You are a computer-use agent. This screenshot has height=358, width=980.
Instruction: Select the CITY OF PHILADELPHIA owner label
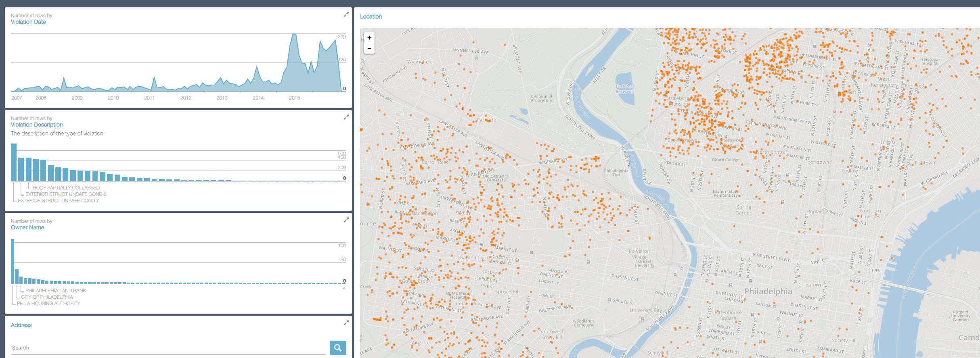pos(47,297)
